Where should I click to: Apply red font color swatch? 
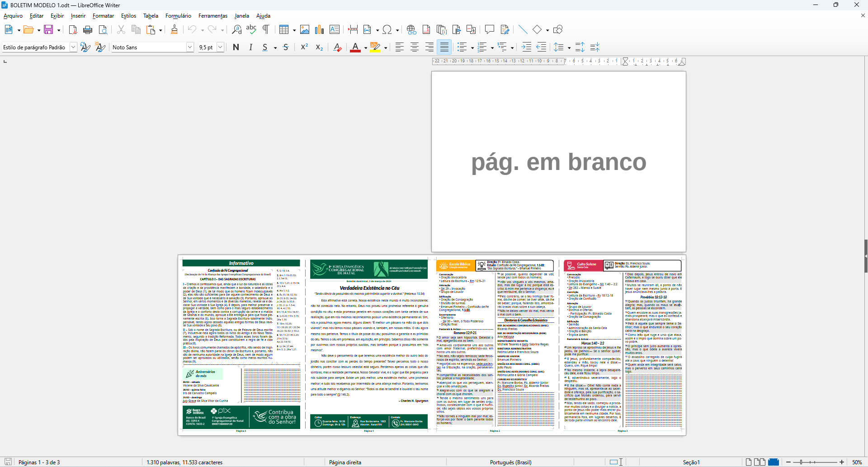pos(355,47)
